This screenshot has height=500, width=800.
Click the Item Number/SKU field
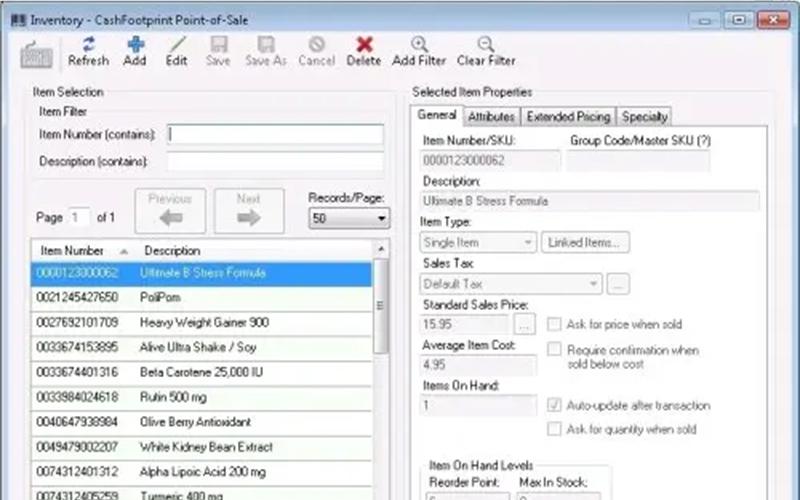[x=490, y=161]
